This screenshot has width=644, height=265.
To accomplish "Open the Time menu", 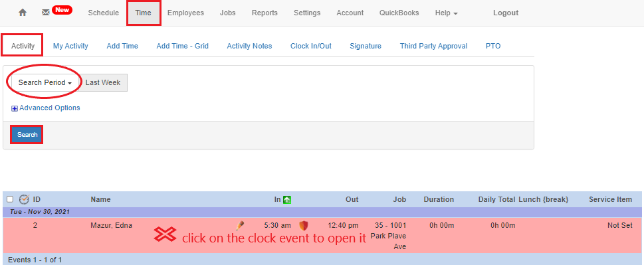I will tap(144, 13).
